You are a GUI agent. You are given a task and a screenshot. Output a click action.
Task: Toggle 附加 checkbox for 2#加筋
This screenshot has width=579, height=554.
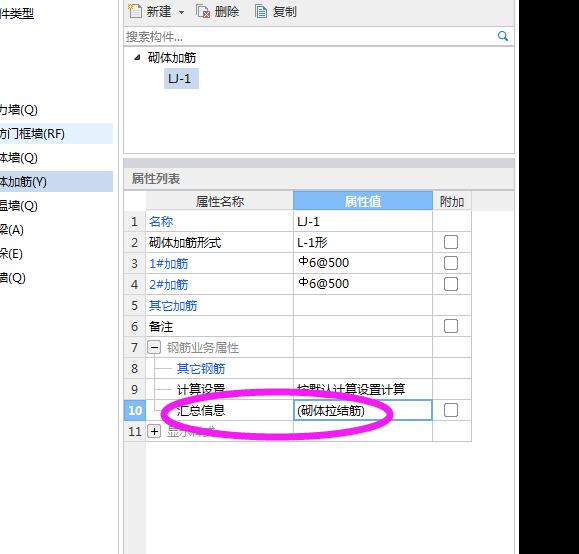(450, 284)
